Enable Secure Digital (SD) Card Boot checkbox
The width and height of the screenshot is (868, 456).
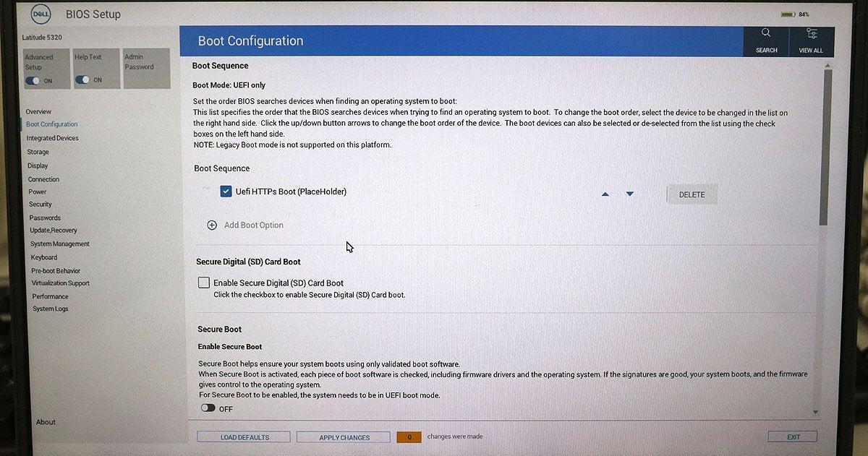(204, 283)
